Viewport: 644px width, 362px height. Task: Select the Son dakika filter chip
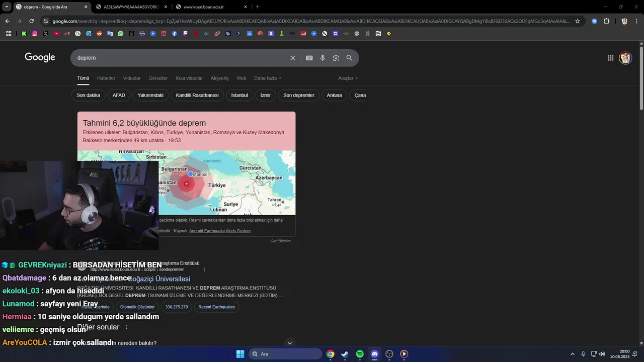[x=88, y=95]
